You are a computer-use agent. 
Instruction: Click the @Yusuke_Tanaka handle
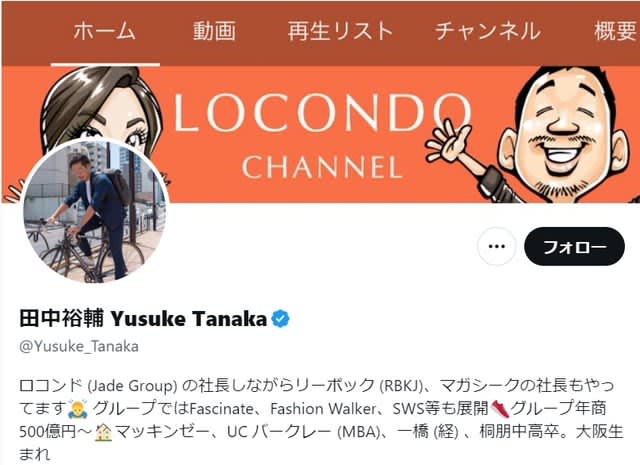click(79, 346)
